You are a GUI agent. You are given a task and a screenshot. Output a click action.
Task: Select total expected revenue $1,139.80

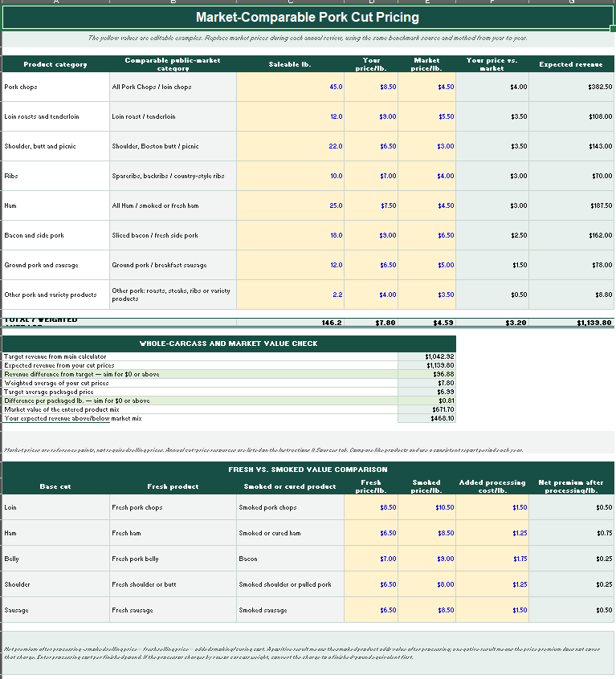(571, 323)
